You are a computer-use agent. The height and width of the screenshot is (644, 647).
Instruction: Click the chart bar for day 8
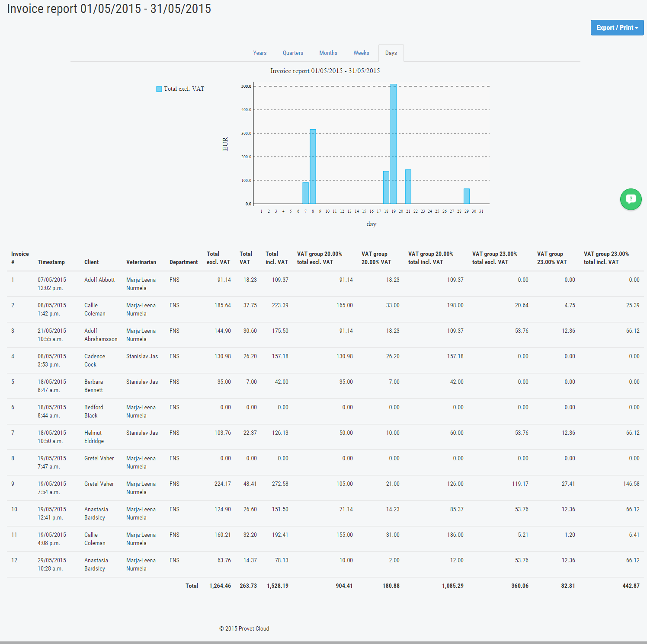[313, 166]
